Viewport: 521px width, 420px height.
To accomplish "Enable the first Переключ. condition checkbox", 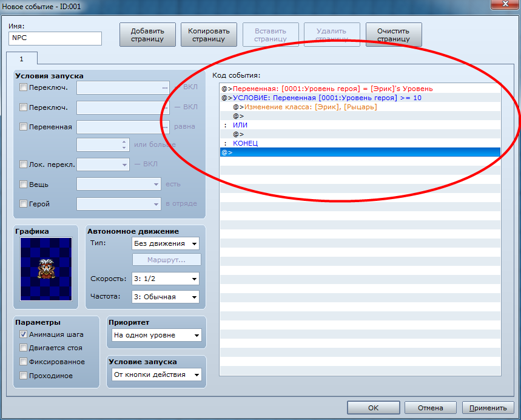I will [23, 87].
